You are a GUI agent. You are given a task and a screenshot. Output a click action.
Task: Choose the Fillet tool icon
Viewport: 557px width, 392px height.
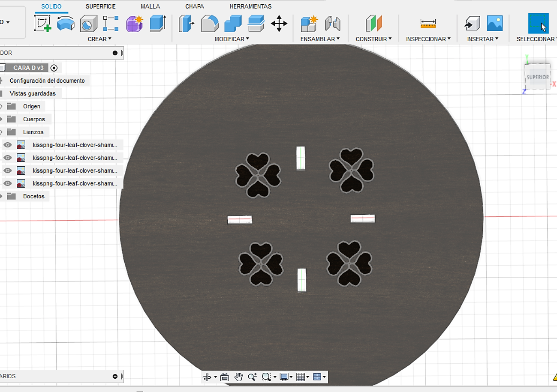(x=210, y=23)
